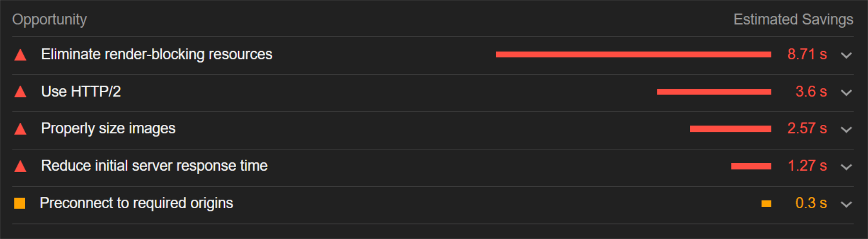The image size is (868, 239).
Task: Expand Properly size images details chevron
Action: click(846, 130)
